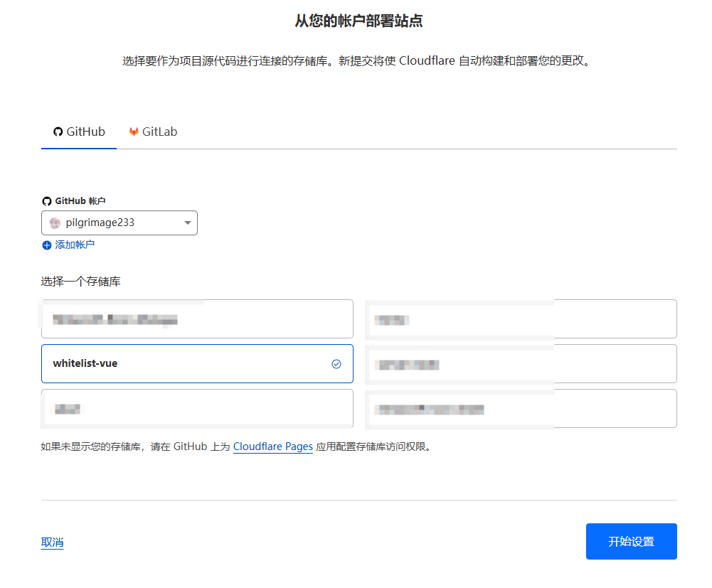Screen dimensions: 712x588
Task: Open the Cloudflare Pages link
Action: 273,447
